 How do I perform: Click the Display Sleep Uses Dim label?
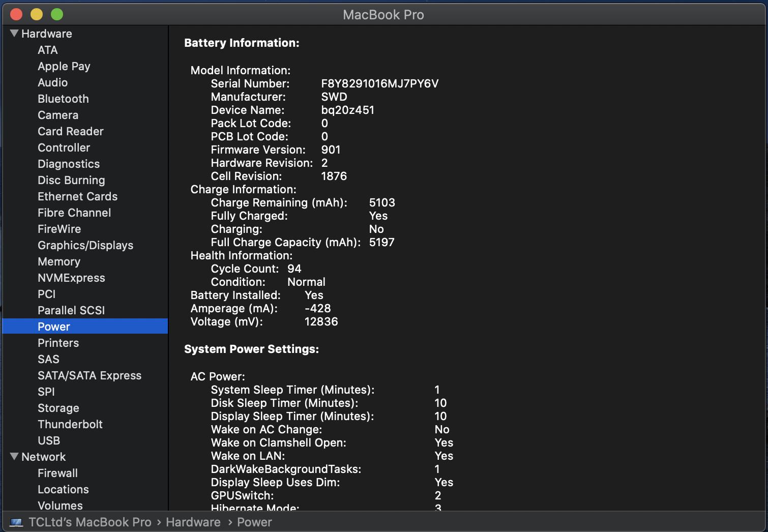275,482
